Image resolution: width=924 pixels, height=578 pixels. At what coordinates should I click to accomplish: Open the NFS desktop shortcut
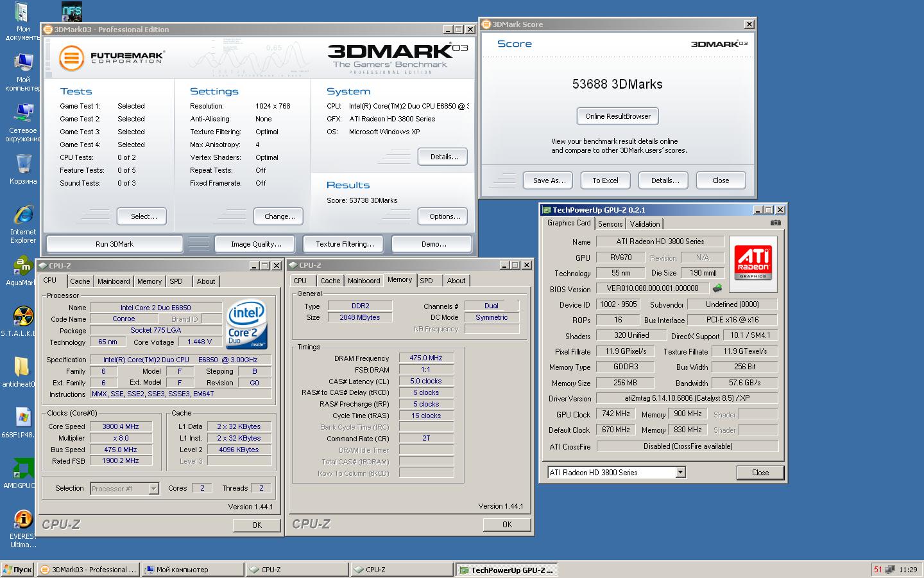[x=71, y=11]
